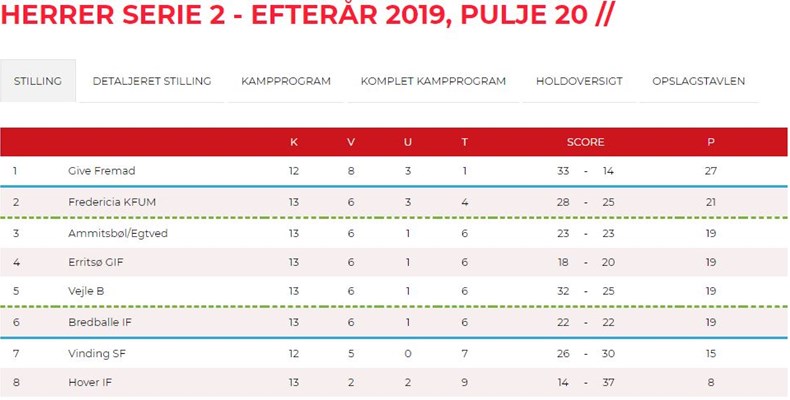Click the SCORE column header
Image resolution: width=790 pixels, height=400 pixels.
tap(585, 142)
